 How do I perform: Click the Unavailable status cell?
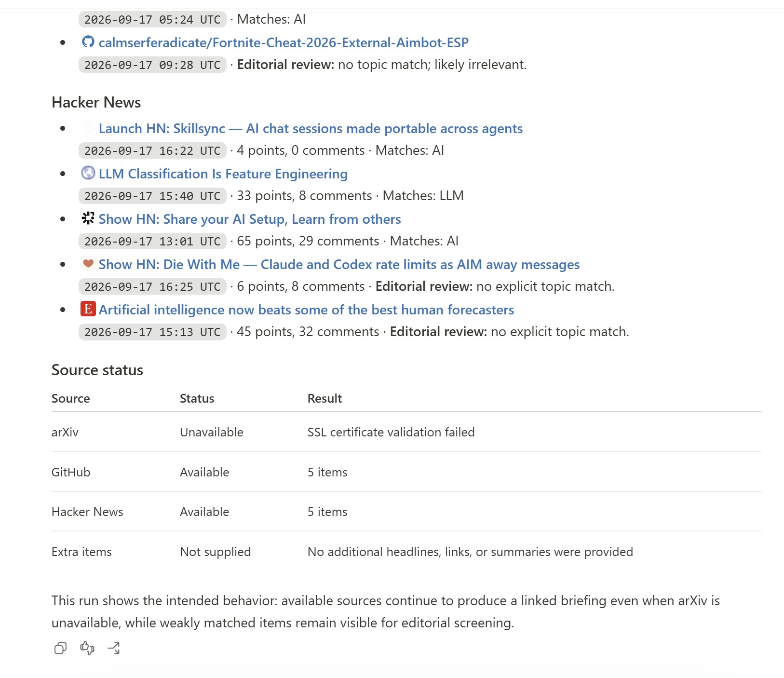coord(212,433)
